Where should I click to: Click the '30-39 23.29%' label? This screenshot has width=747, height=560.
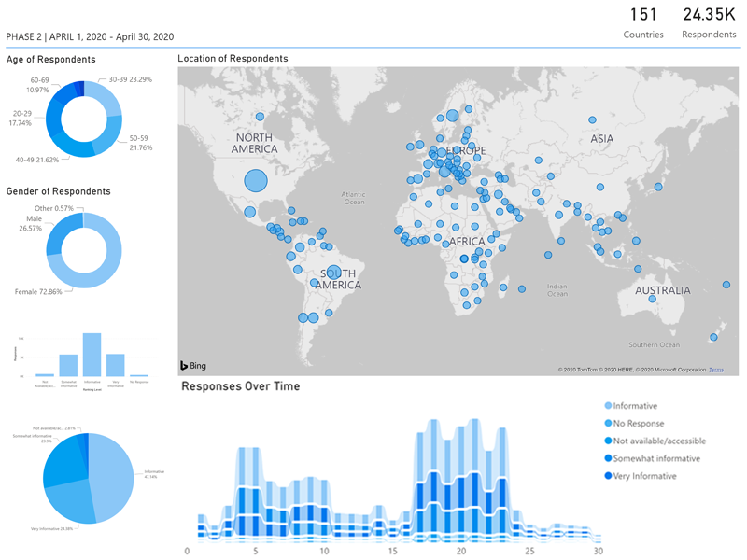(x=131, y=79)
